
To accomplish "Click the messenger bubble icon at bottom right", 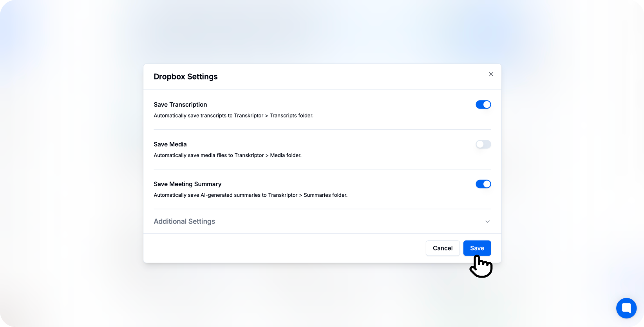I will click(x=626, y=308).
